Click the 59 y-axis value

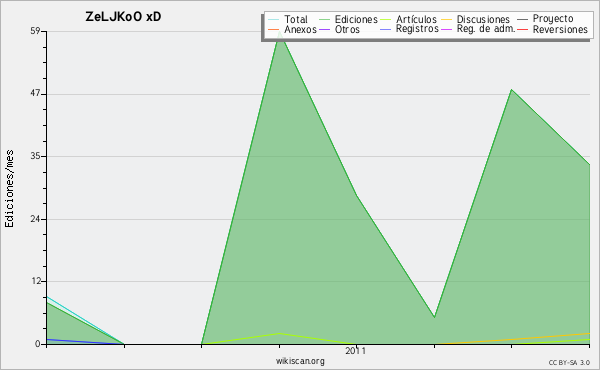tap(35, 31)
